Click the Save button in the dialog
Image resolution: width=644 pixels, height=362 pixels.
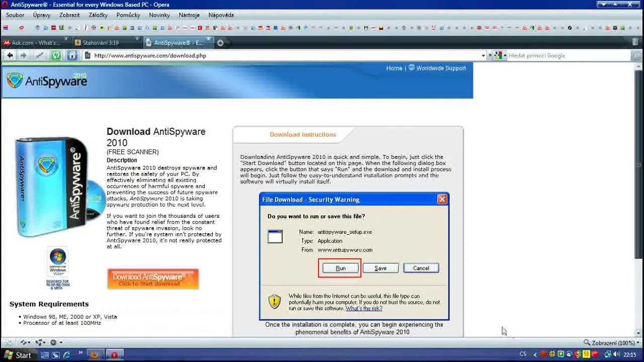[x=380, y=268]
